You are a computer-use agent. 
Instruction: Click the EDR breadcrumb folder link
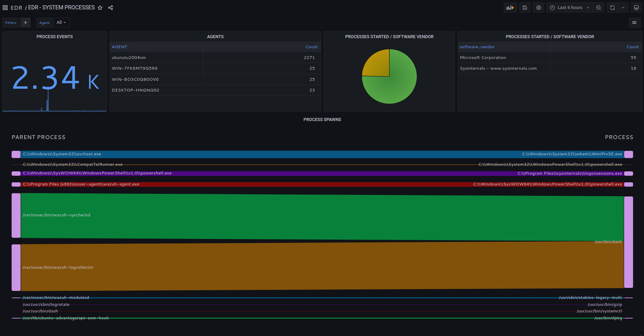click(x=17, y=8)
